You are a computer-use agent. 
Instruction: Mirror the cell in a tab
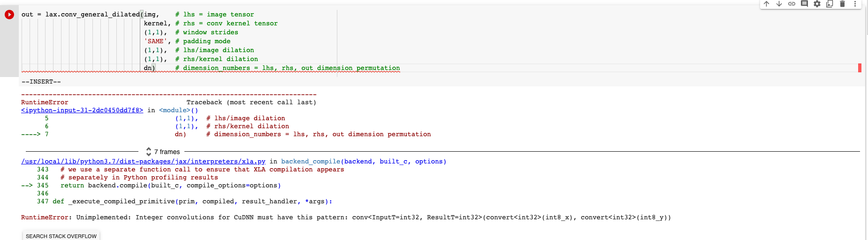coord(830,4)
